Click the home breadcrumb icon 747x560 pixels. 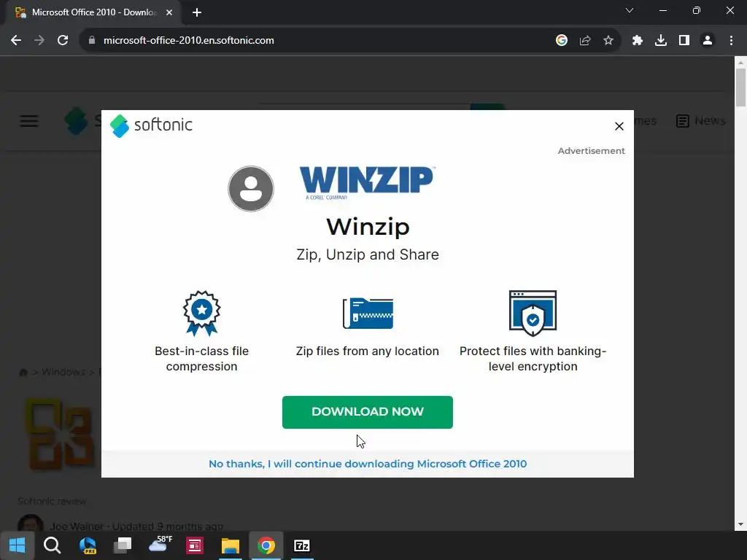point(23,373)
